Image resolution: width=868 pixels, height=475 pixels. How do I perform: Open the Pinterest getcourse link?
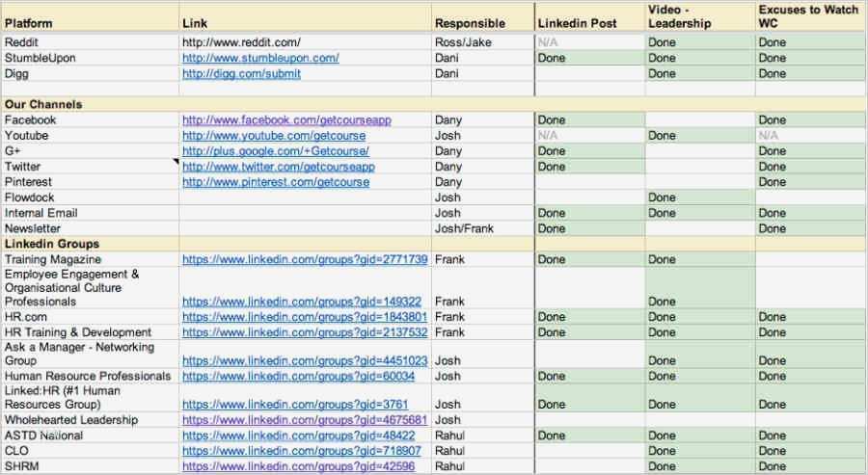click(276, 182)
